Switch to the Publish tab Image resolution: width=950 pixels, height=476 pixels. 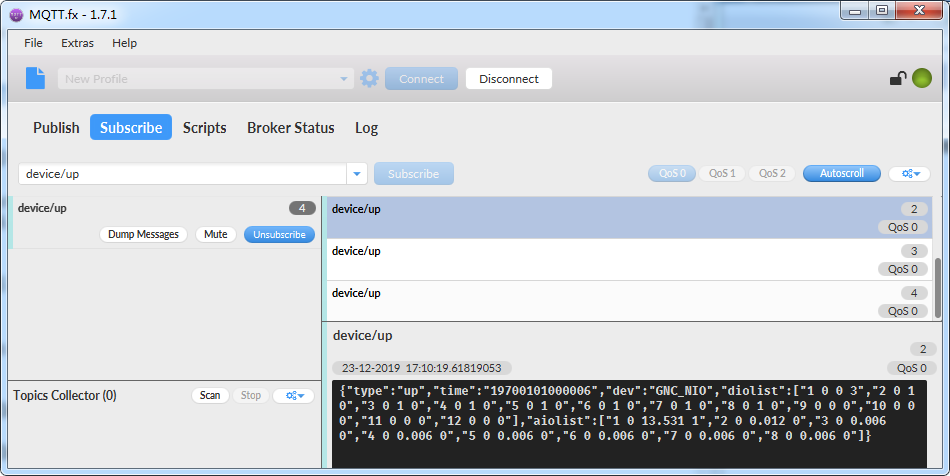coord(56,128)
